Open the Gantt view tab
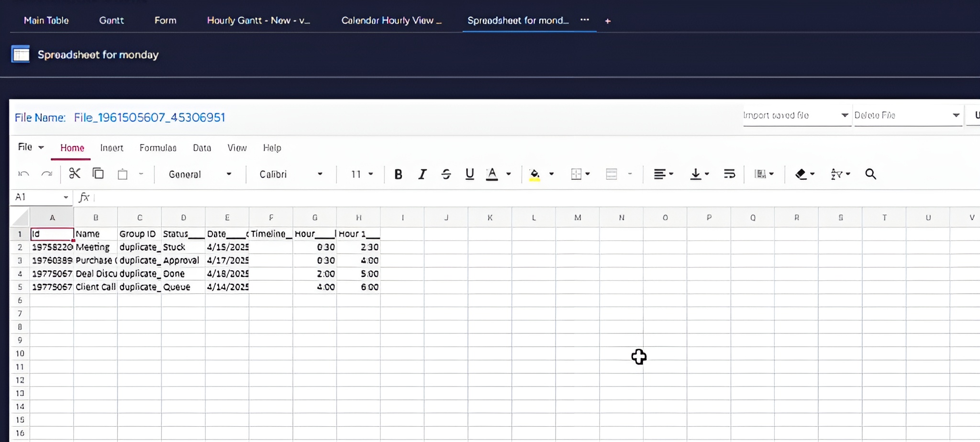 click(111, 20)
